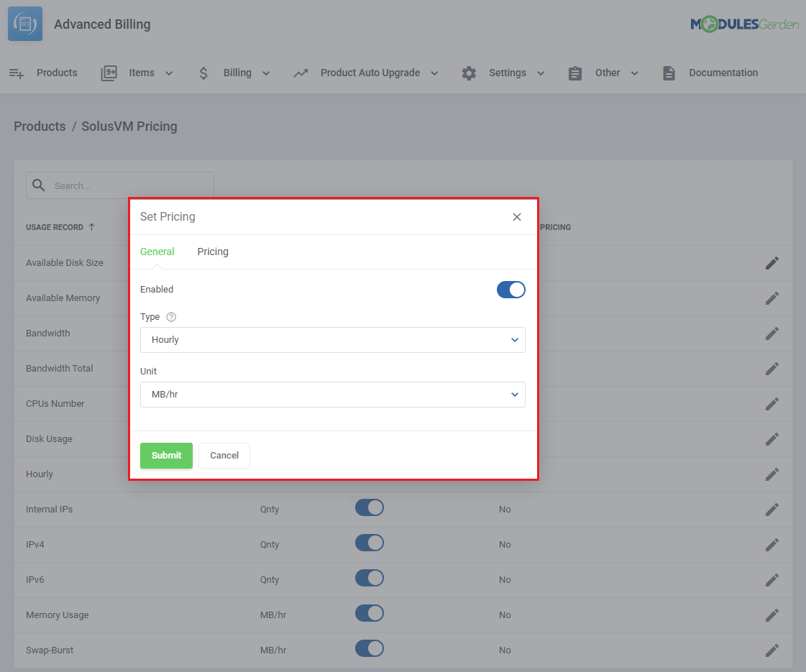The width and height of the screenshot is (806, 672).
Task: Toggle the Memory Usage enabled switch
Action: [x=370, y=614]
